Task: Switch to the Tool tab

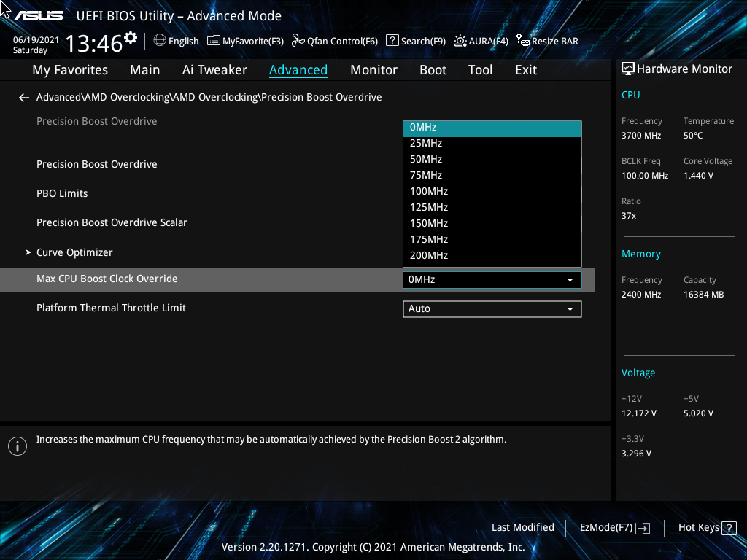Action: tap(480, 70)
